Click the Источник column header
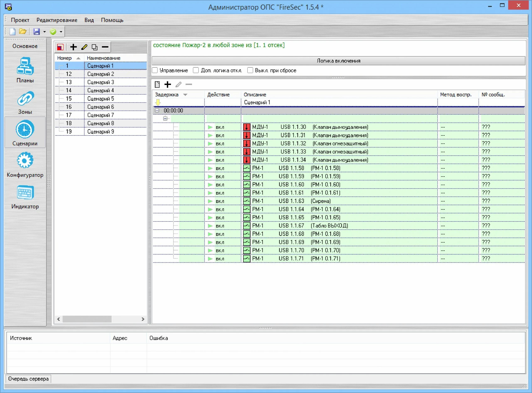The image size is (532, 393). 59,338
